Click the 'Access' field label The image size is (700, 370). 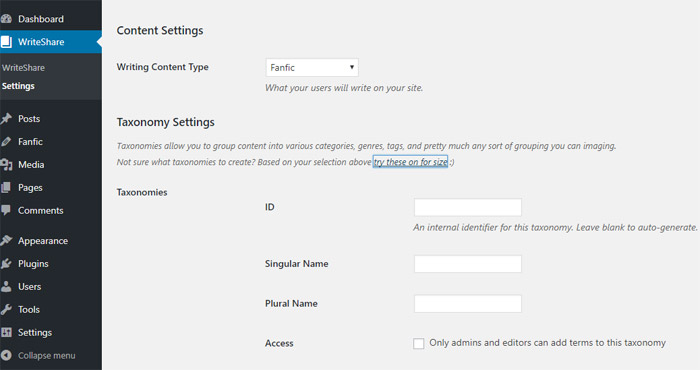[279, 343]
